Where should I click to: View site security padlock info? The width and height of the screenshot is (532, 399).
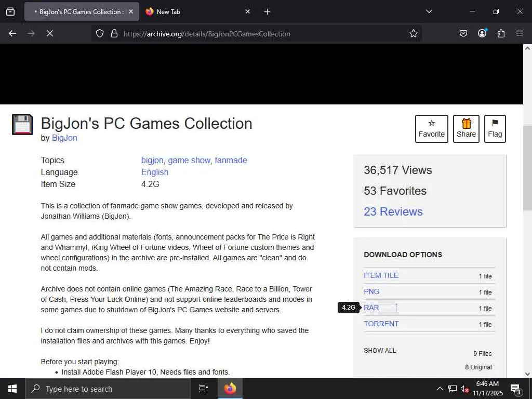[114, 33]
